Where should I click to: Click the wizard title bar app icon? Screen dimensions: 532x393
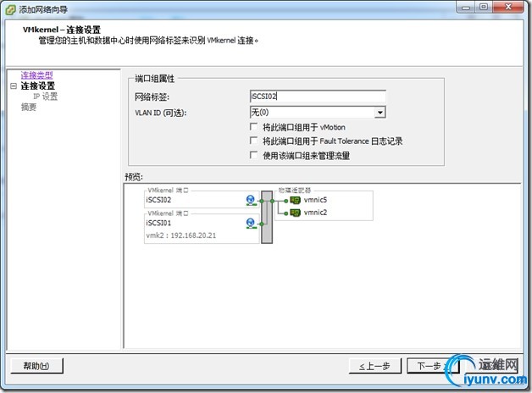[x=10, y=9]
